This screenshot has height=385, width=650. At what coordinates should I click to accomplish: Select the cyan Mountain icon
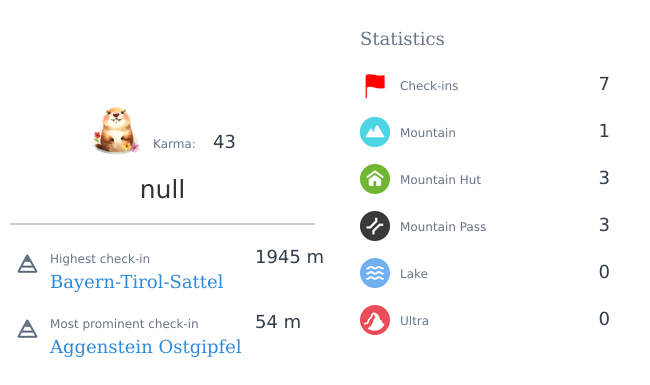375,132
